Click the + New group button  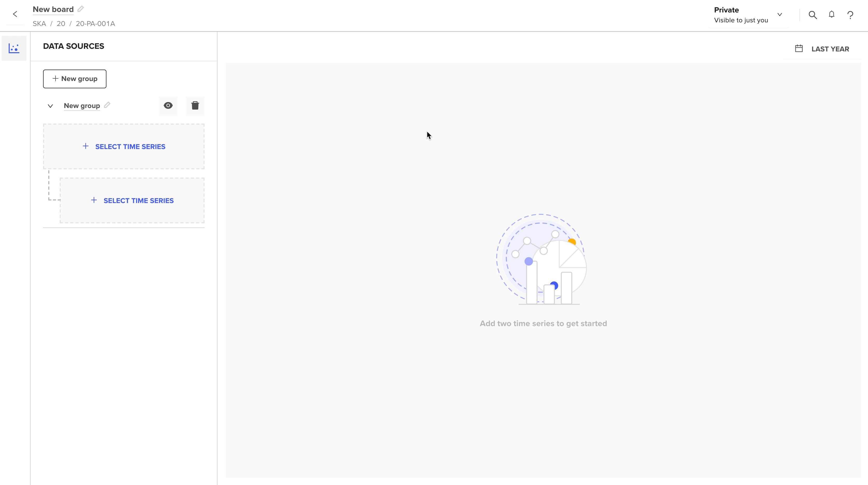[x=75, y=79]
